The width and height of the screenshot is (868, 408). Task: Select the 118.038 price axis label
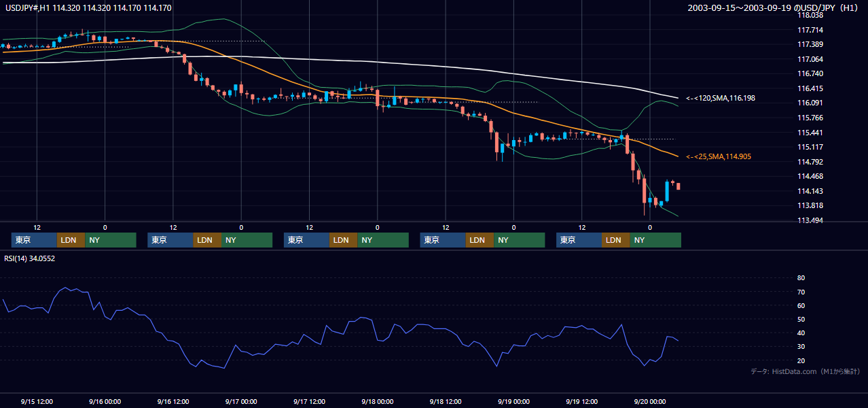[x=810, y=15]
